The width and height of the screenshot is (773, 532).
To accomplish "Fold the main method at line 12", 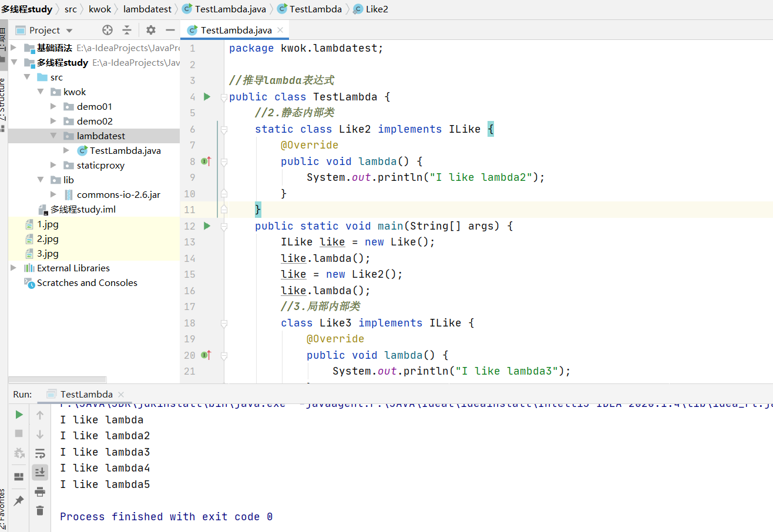I will coord(223,227).
